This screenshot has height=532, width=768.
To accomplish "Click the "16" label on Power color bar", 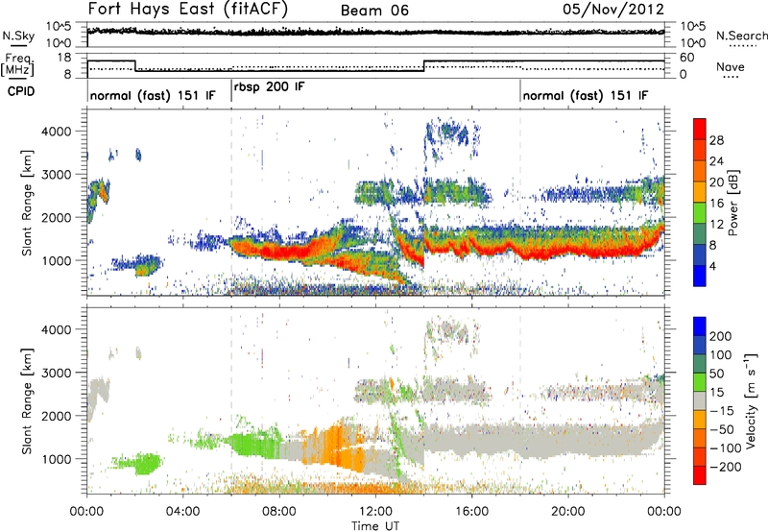I will [x=716, y=204].
